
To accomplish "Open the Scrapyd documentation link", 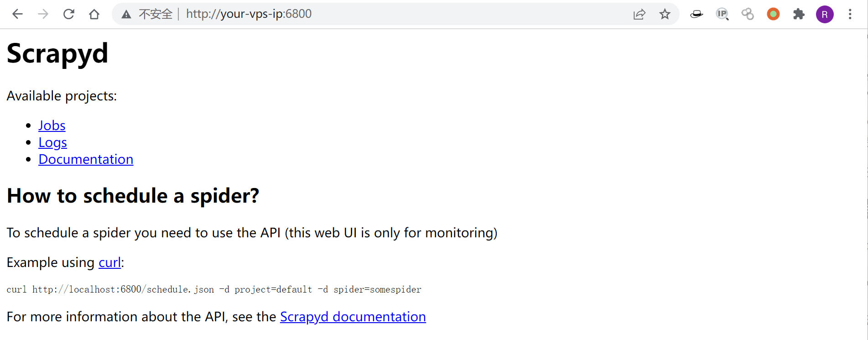I will (x=353, y=317).
